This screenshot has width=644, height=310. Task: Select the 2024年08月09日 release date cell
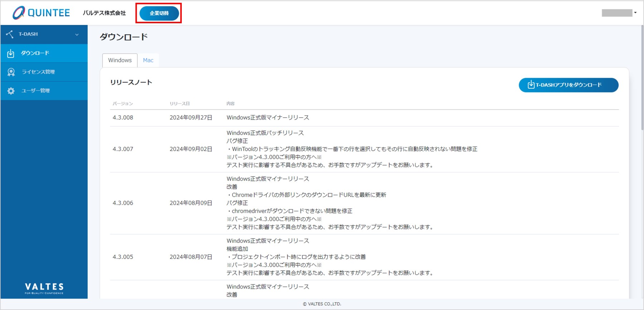[191, 203]
